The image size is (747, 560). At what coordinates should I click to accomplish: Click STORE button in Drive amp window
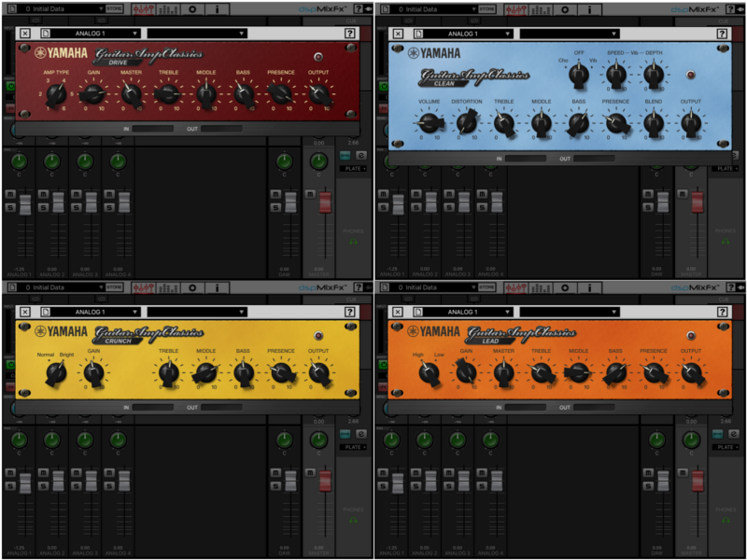114,8
